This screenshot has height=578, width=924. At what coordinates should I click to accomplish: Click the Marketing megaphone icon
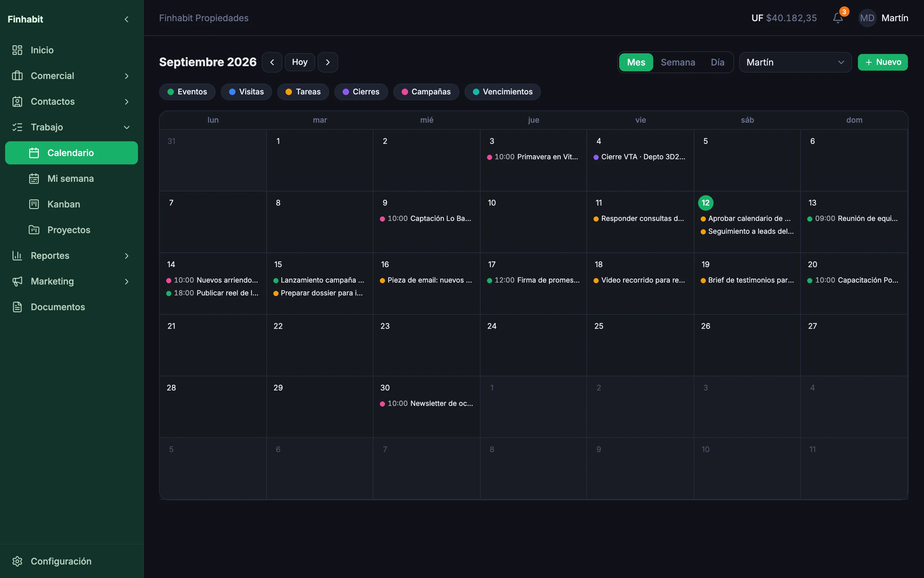(17, 281)
